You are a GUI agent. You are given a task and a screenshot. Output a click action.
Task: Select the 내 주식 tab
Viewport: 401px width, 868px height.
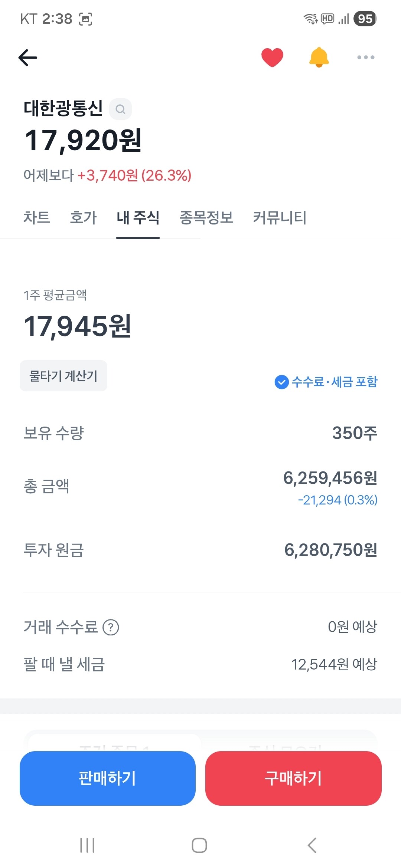coord(138,217)
